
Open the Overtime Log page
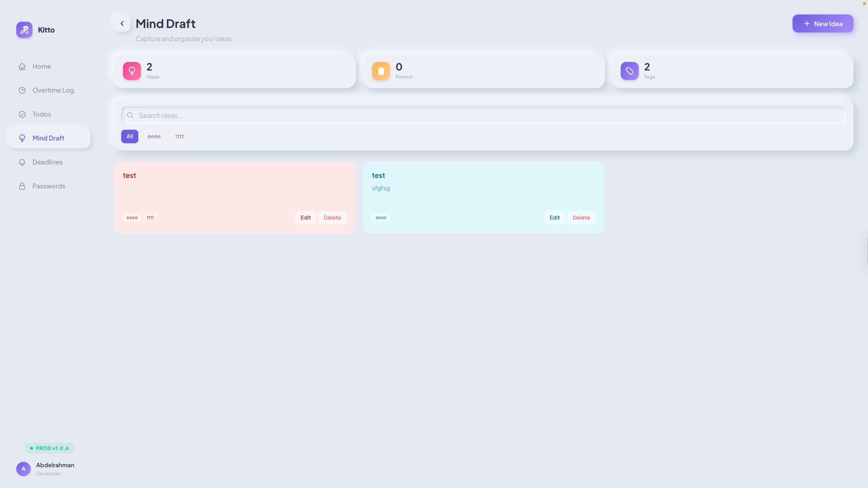[x=53, y=90]
